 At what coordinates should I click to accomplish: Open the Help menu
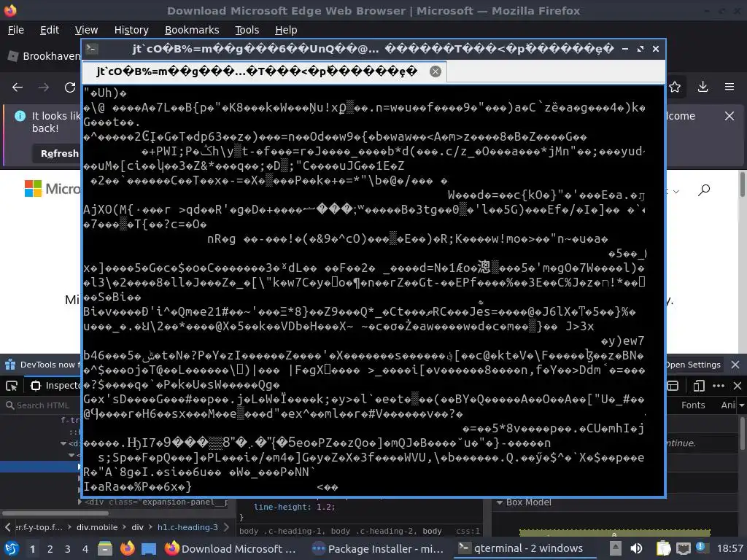tap(286, 30)
